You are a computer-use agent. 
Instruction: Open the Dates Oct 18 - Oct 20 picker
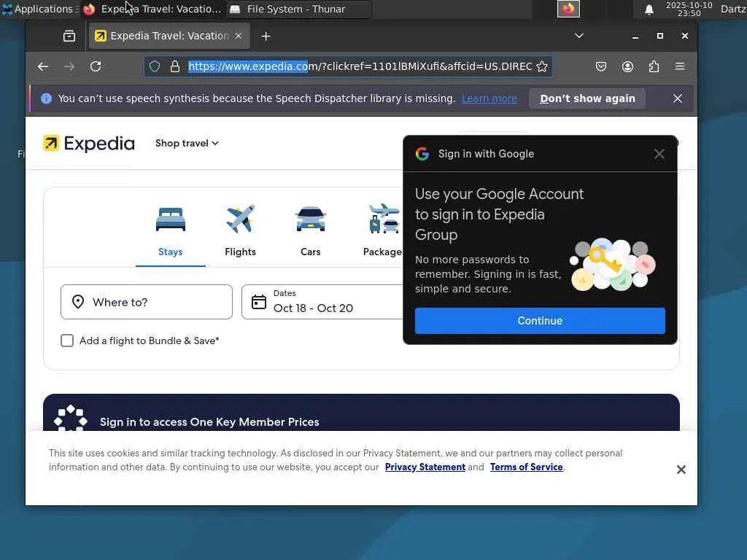tap(322, 302)
